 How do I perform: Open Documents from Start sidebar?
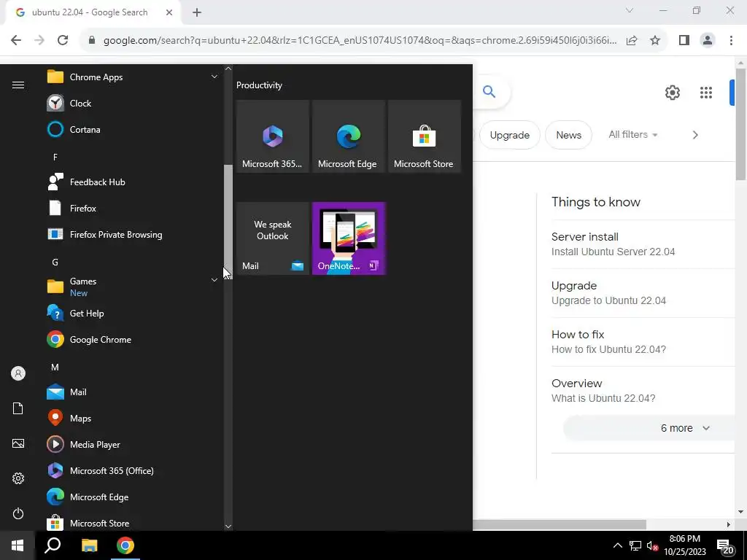[18, 408]
